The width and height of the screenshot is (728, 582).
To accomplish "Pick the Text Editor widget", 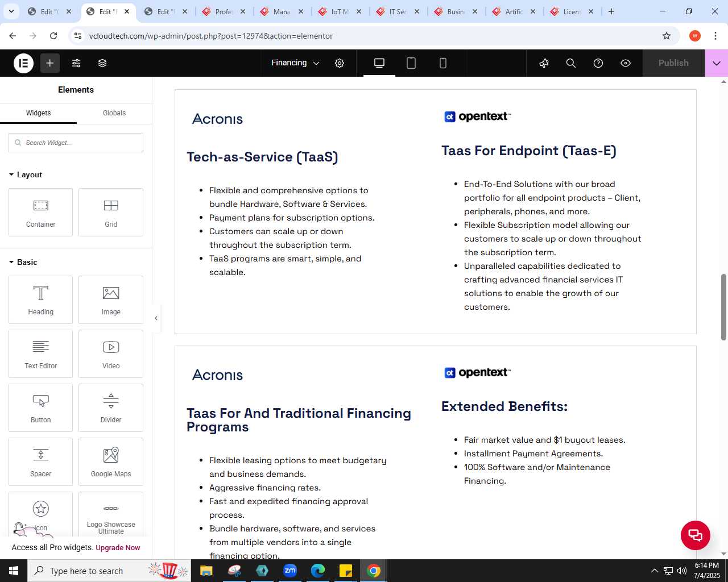I will (40, 354).
